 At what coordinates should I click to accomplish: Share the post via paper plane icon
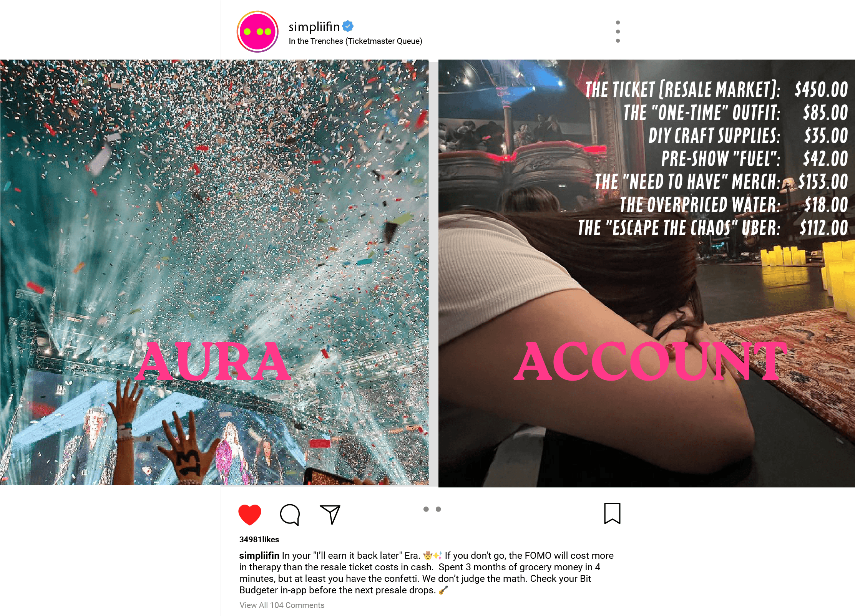330,514
